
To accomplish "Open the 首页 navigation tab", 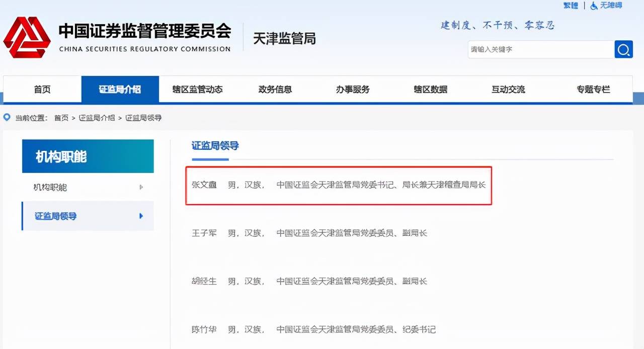I will [42, 90].
